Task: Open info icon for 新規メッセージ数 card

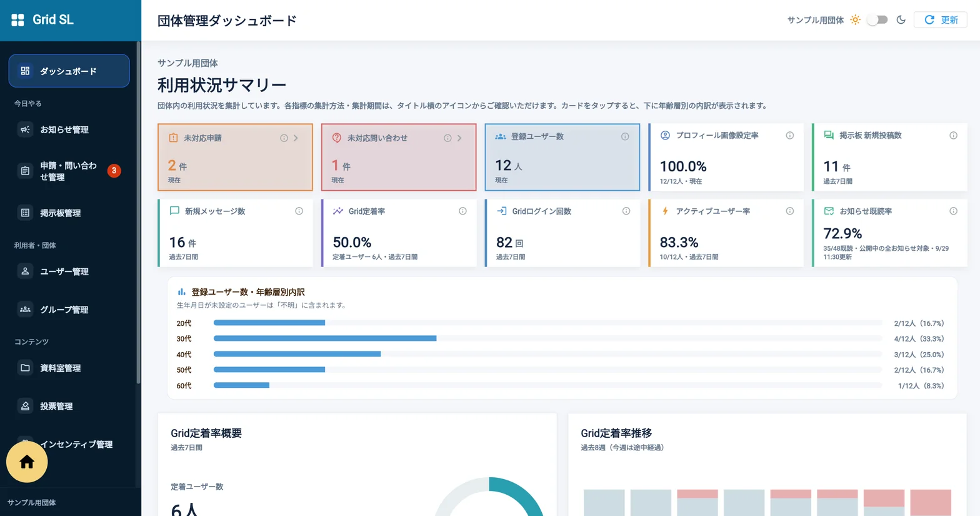Action: [x=299, y=211]
